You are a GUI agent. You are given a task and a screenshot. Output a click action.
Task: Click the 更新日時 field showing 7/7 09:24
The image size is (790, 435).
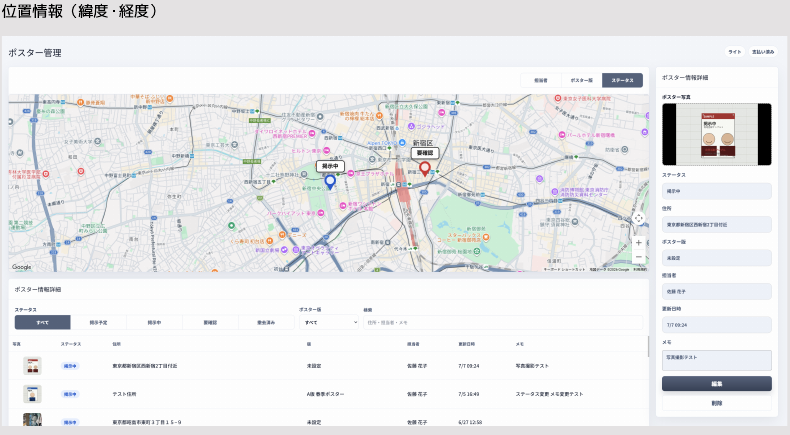click(x=716, y=325)
